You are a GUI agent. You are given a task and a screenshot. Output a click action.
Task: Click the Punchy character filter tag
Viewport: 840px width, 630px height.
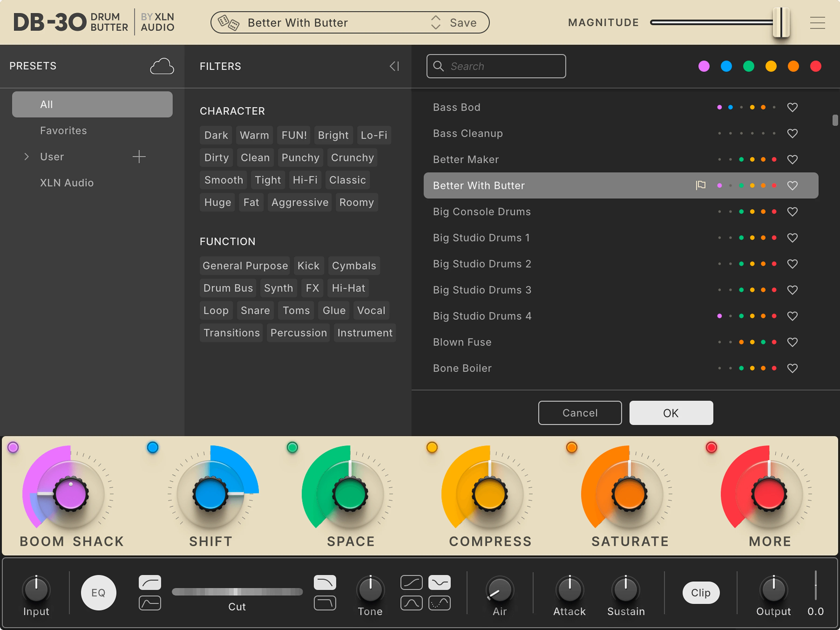pos(300,158)
